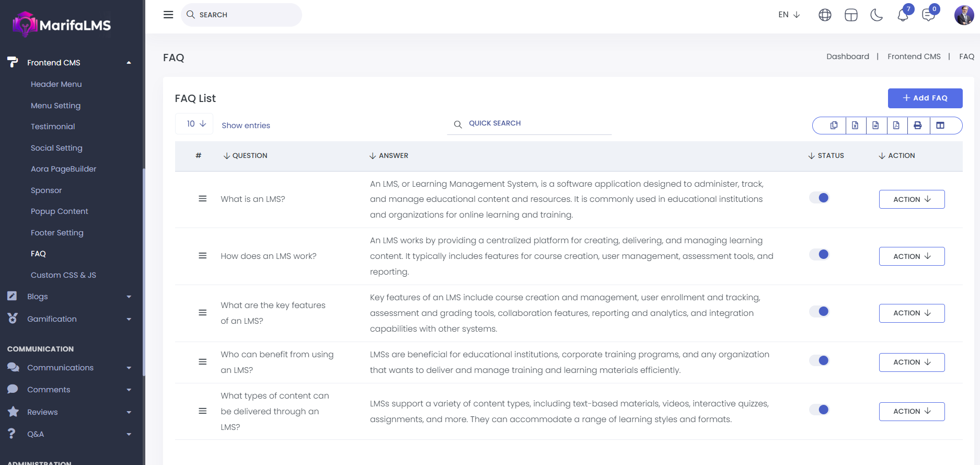980x465 pixels.
Task: Click the Quick Search field
Action: (533, 123)
